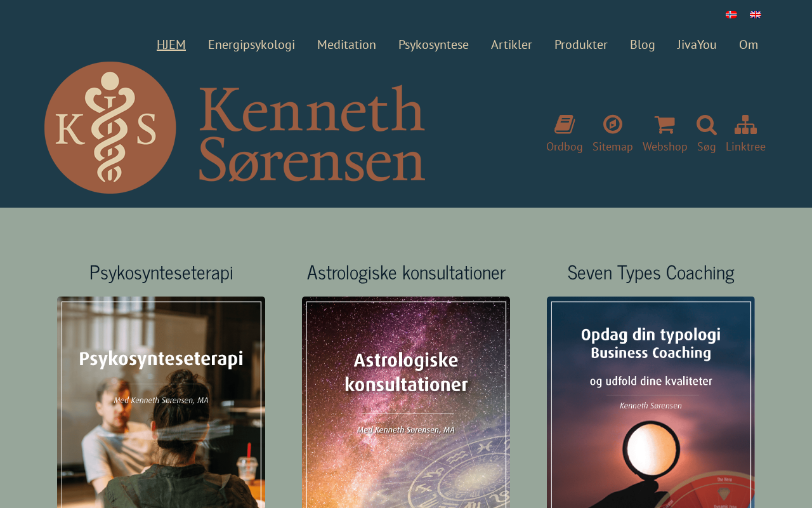Open the HJEM menu item
812x508 pixels.
[171, 44]
